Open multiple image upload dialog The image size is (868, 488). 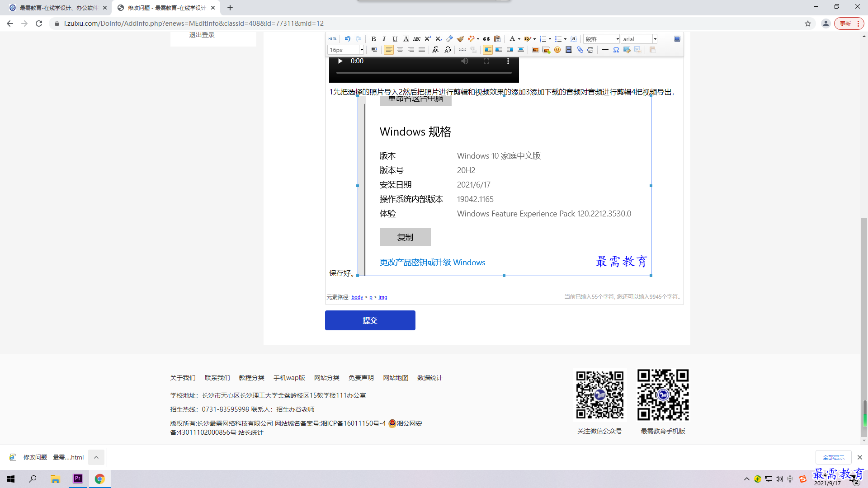pos(546,50)
